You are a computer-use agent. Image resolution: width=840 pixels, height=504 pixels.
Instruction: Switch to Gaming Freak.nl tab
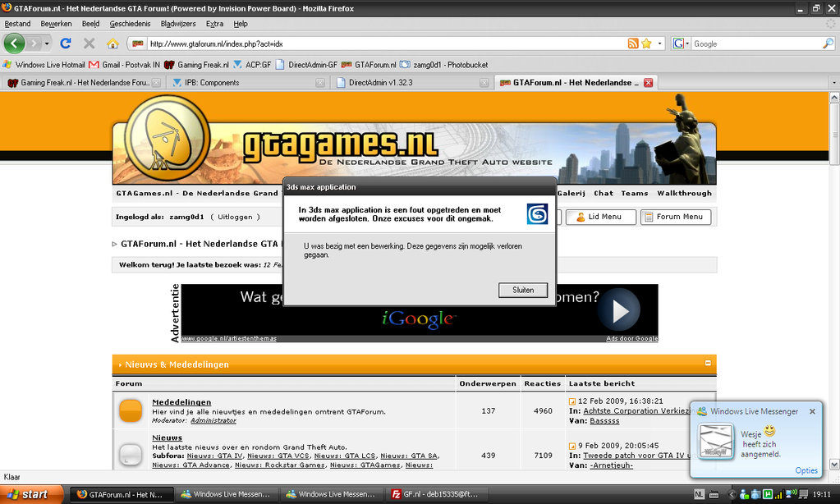pos(82,82)
